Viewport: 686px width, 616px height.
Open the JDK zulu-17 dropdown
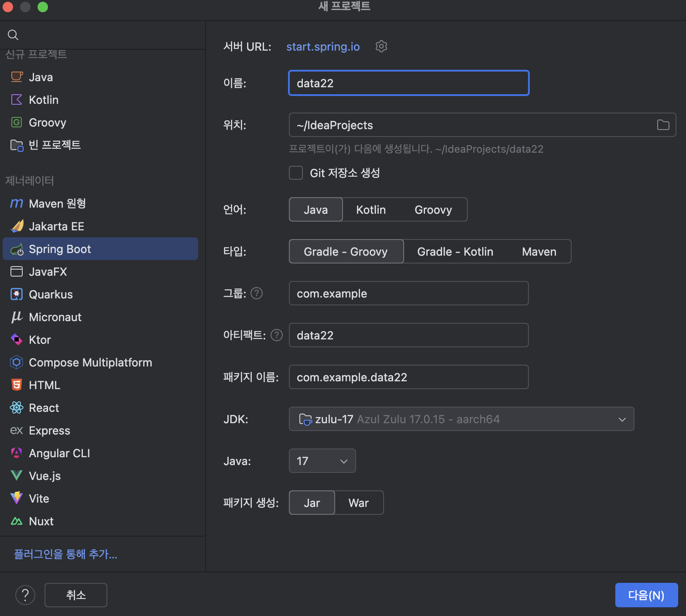point(461,419)
